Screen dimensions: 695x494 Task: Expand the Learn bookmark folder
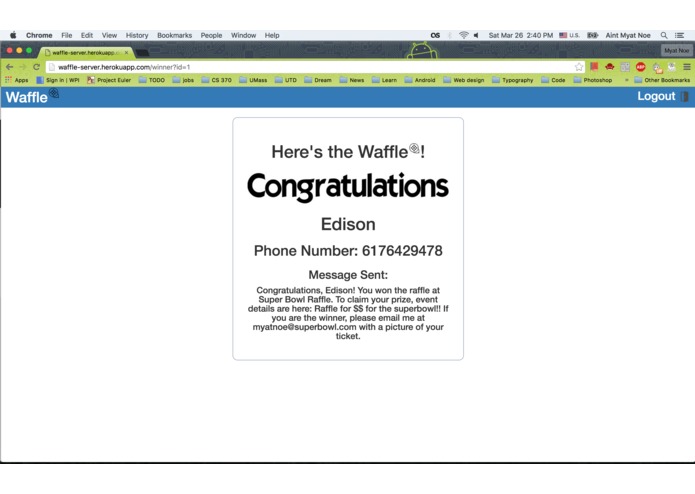384,80
